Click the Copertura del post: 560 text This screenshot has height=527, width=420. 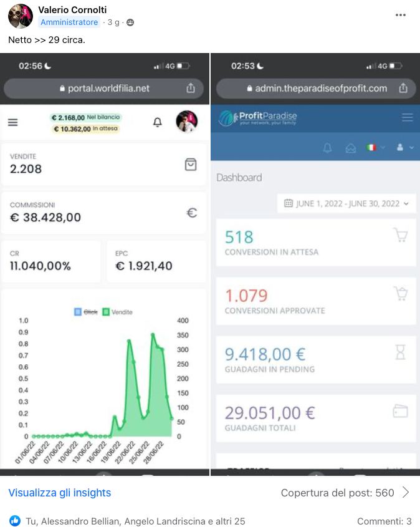pyautogui.click(x=337, y=493)
